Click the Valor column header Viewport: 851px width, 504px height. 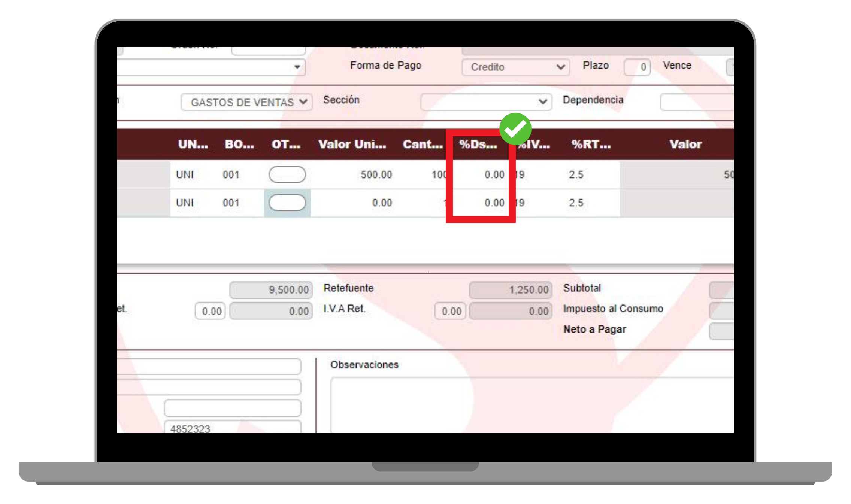685,144
